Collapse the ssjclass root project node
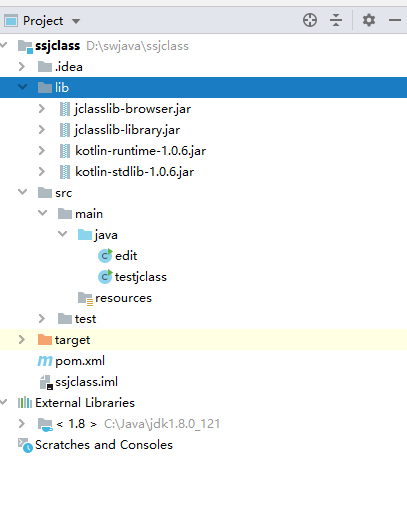 4,45
